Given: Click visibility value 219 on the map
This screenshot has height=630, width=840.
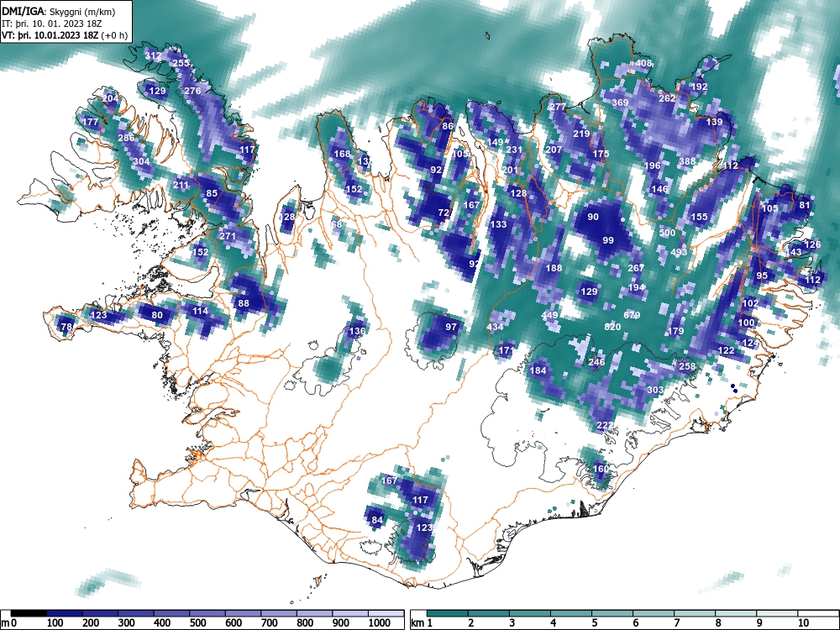Looking at the screenshot, I should tap(581, 134).
